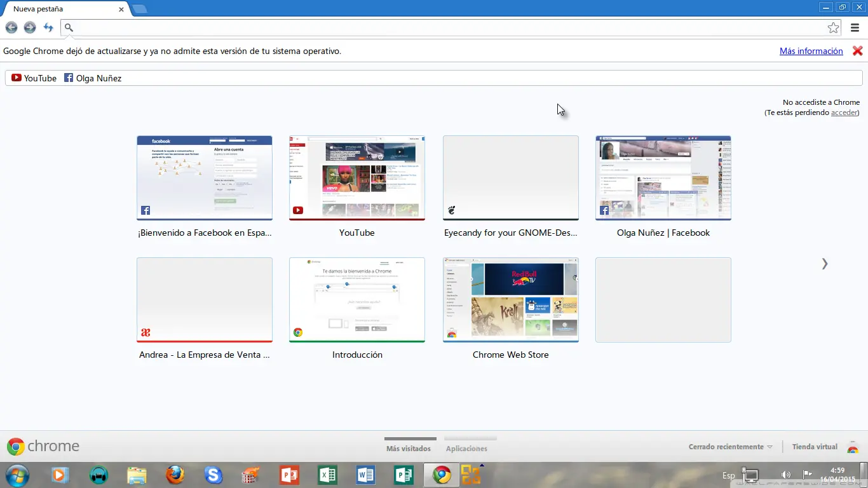
Task: Open the YouTube bookmark
Action: click(x=34, y=78)
